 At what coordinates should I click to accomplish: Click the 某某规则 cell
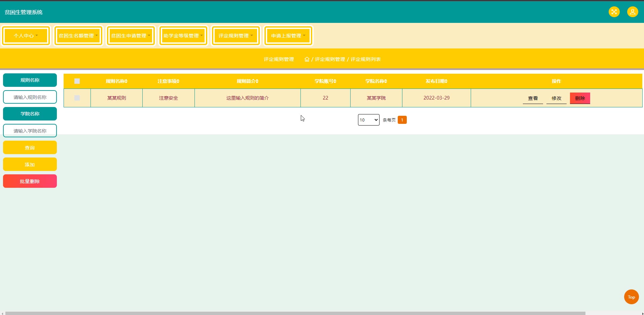(117, 98)
